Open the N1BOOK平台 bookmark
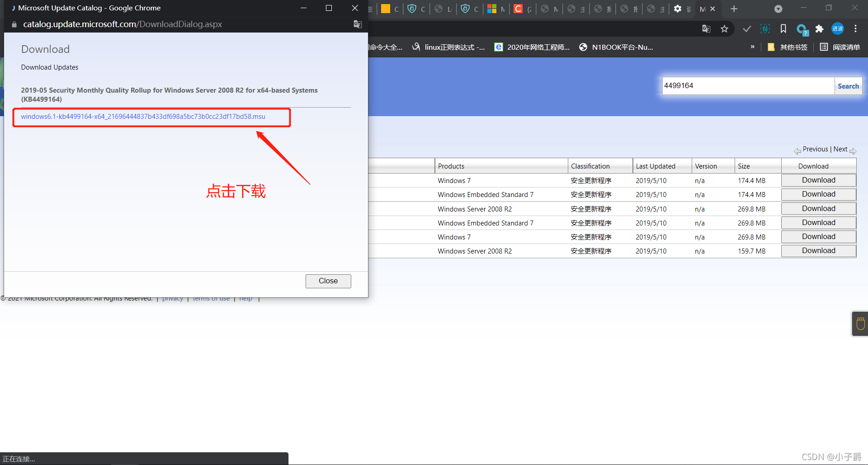This screenshot has width=868, height=465. pos(616,47)
